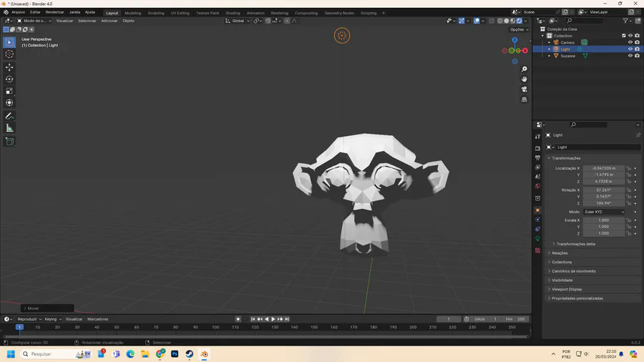
Task: Enable rendered viewport shading
Action: [x=519, y=21]
